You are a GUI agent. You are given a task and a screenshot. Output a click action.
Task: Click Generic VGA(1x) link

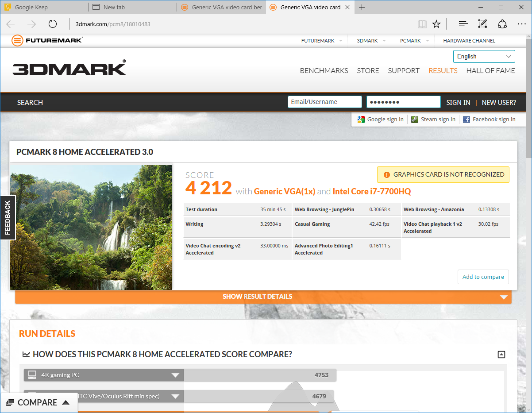coord(285,191)
